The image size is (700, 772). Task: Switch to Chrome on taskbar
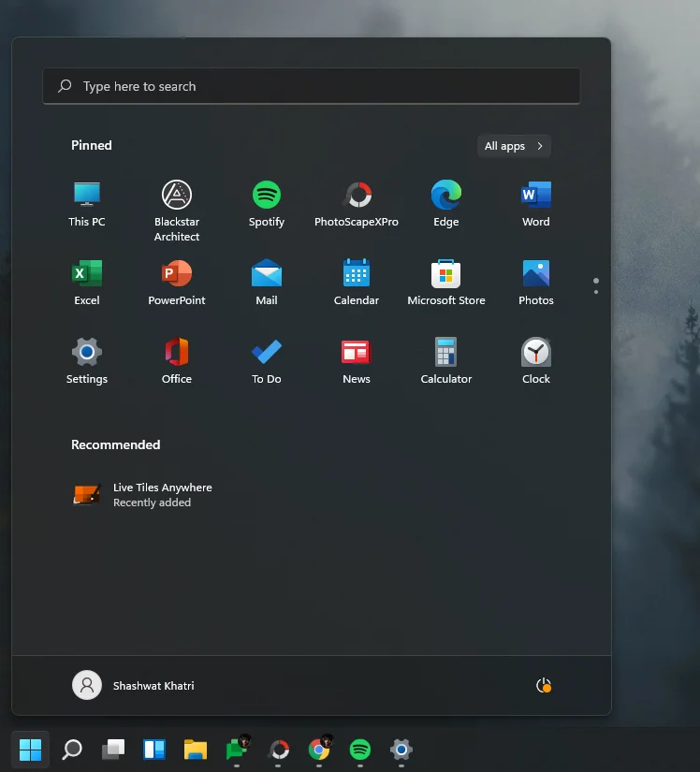(x=320, y=749)
